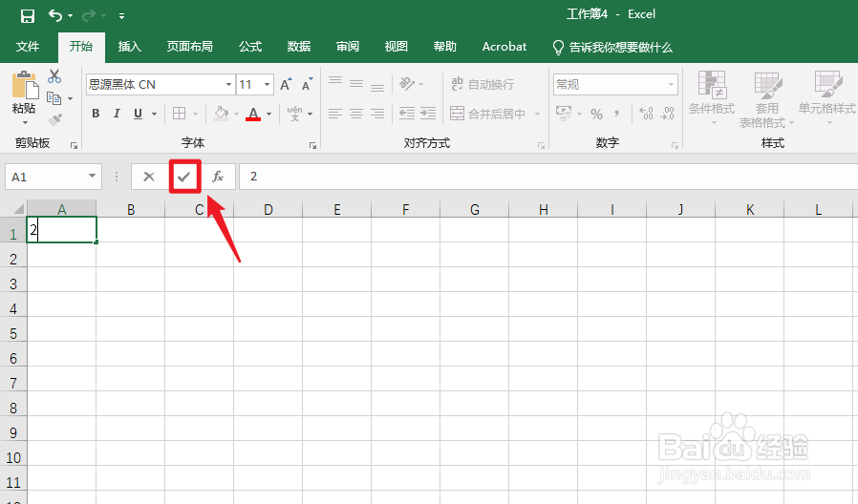Open the 公式 ribbon tab
This screenshot has width=858, height=504.
[x=250, y=47]
